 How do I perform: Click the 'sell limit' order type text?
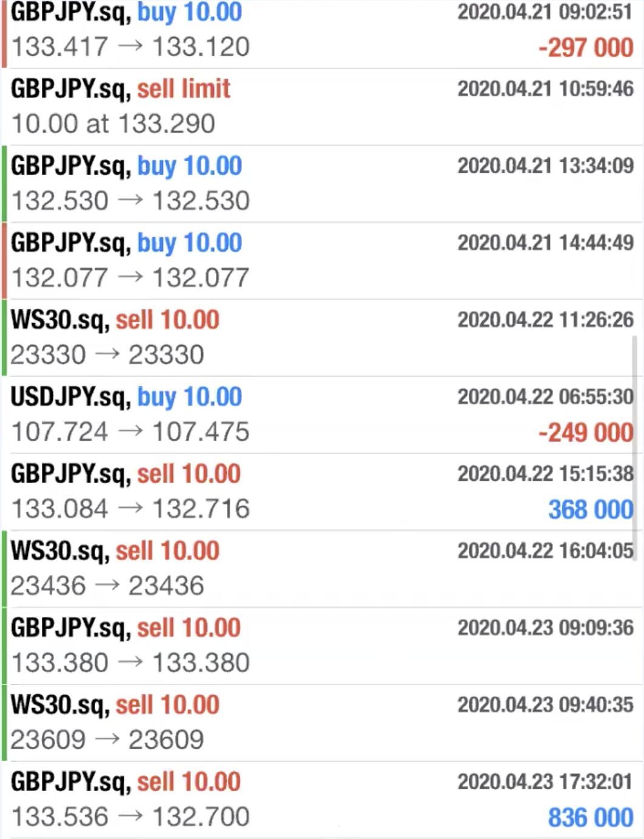[x=183, y=89]
